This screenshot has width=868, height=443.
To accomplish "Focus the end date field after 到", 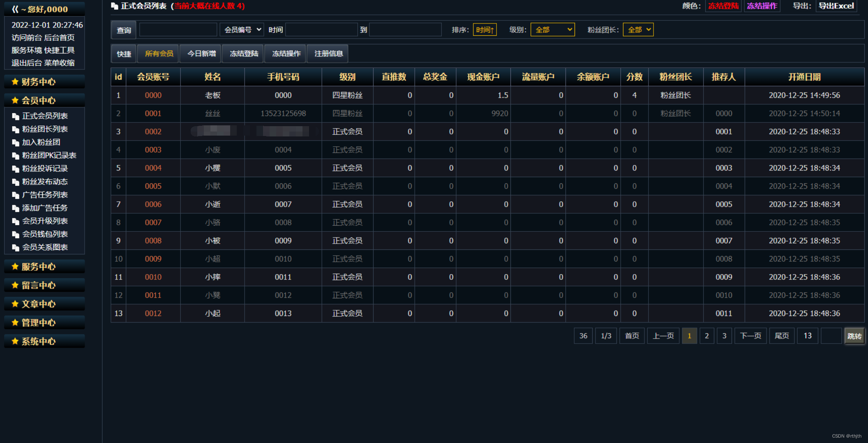I will (405, 30).
